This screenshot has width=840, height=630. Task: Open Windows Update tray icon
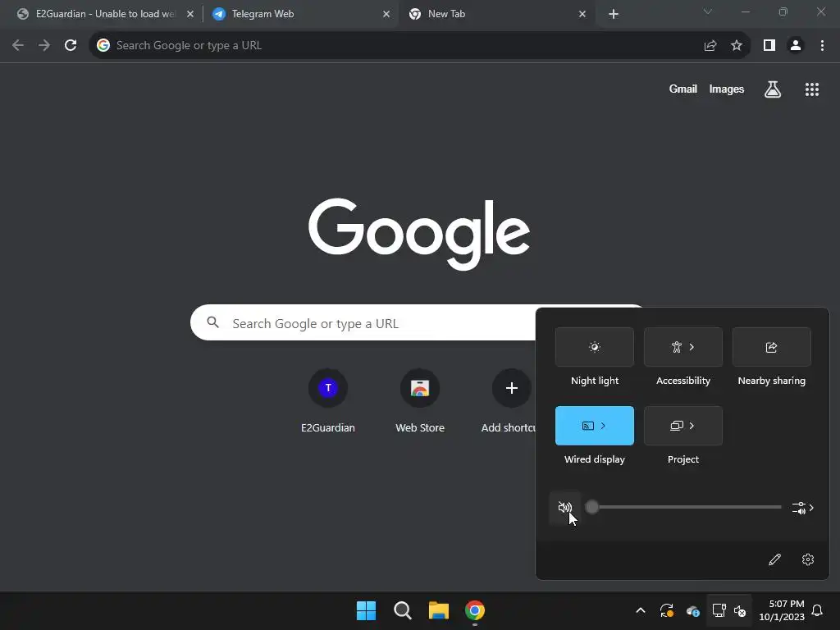(666, 610)
